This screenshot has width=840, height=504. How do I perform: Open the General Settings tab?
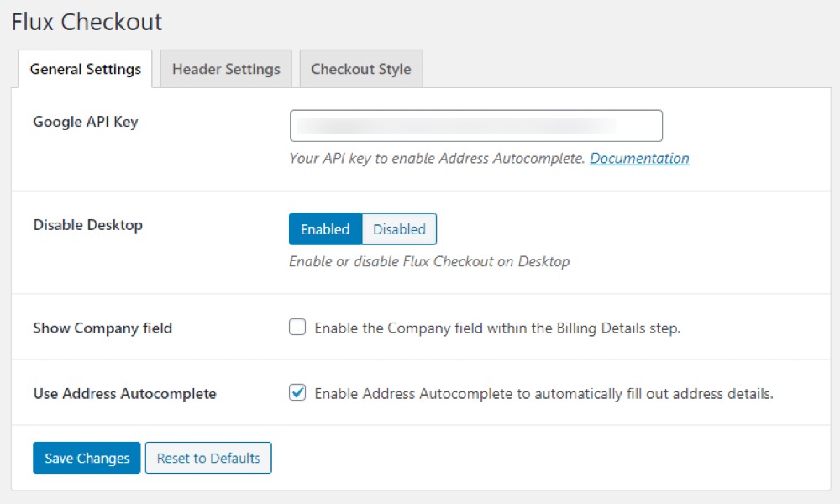tap(86, 69)
